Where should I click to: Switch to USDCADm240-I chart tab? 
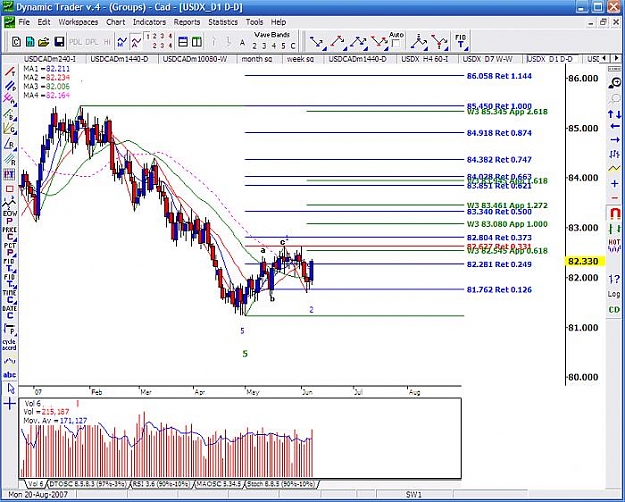click(49, 59)
